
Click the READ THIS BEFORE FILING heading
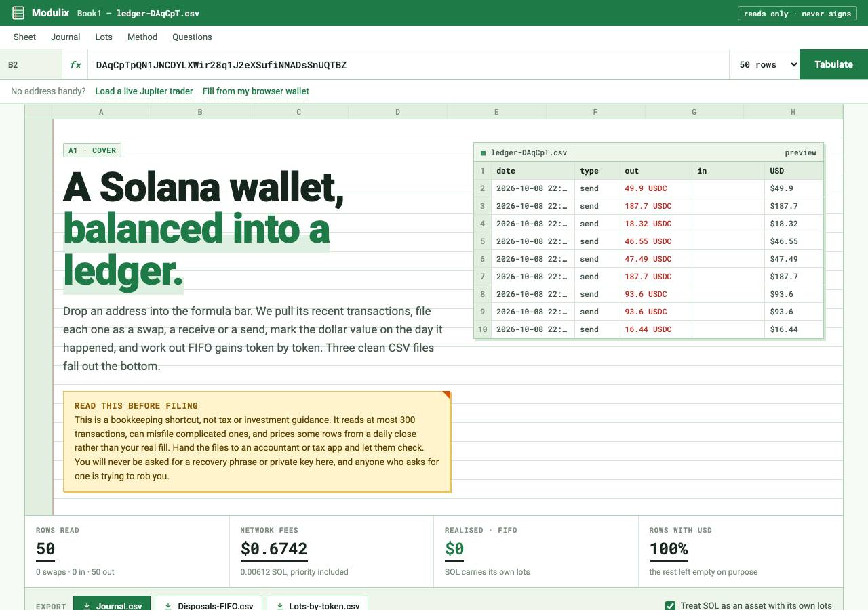click(136, 406)
